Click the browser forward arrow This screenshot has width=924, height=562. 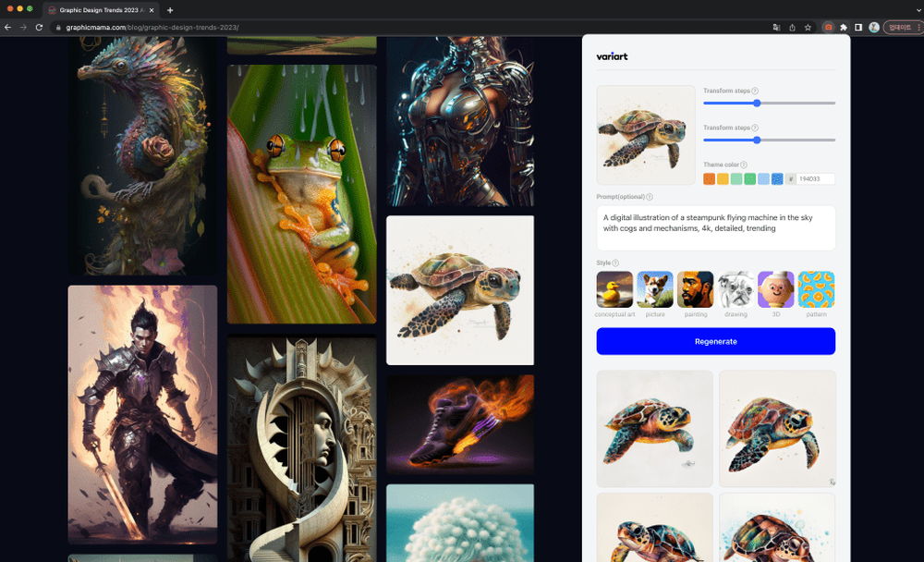tap(23, 27)
